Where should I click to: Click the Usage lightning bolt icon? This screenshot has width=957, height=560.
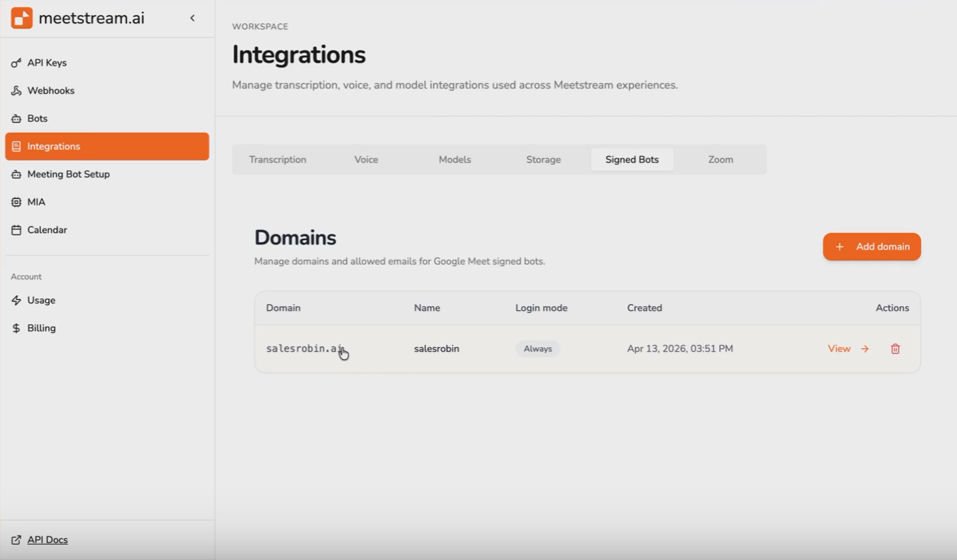[16, 300]
